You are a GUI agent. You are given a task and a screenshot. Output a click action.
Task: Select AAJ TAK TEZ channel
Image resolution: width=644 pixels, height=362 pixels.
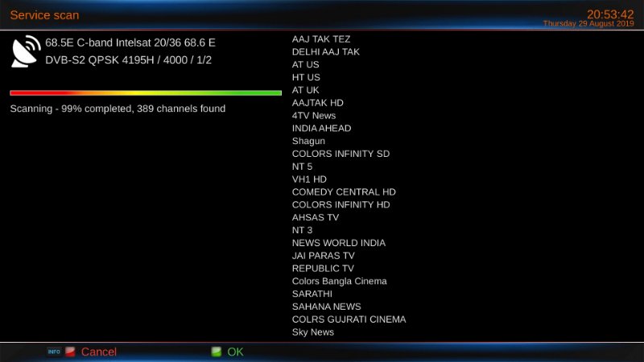(x=321, y=39)
